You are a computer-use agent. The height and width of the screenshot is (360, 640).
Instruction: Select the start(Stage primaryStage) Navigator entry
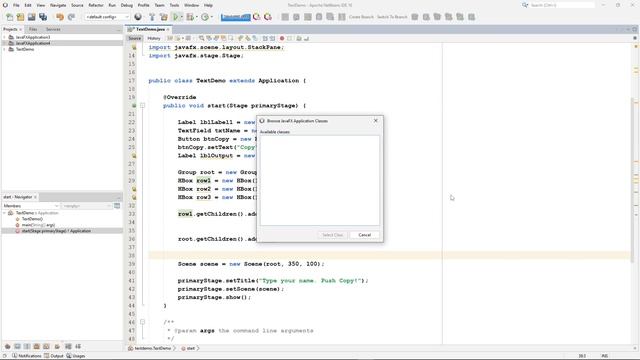pos(56,231)
